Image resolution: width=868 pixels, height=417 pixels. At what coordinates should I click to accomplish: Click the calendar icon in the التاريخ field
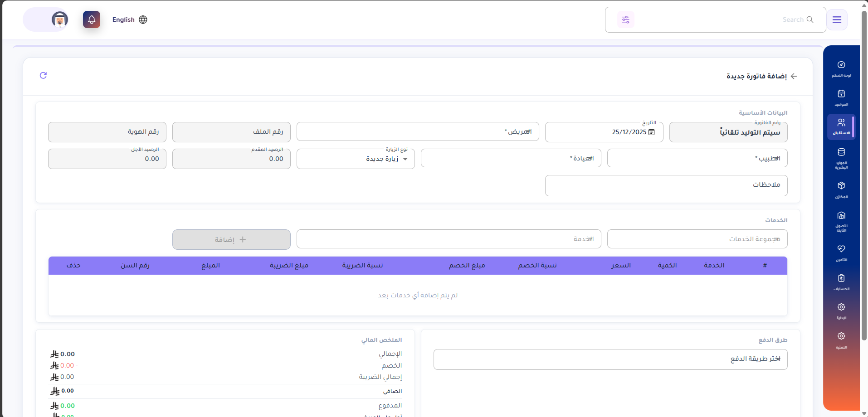click(x=652, y=132)
